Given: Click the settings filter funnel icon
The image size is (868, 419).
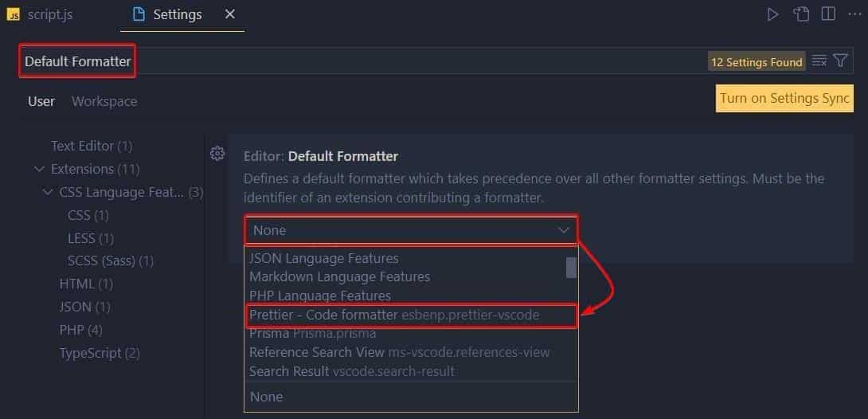Looking at the screenshot, I should [841, 61].
